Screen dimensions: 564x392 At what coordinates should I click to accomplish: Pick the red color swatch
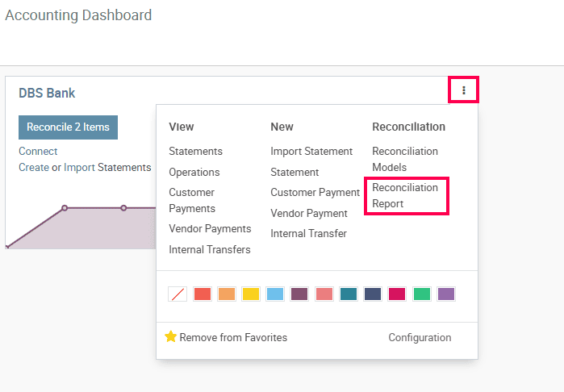click(203, 294)
